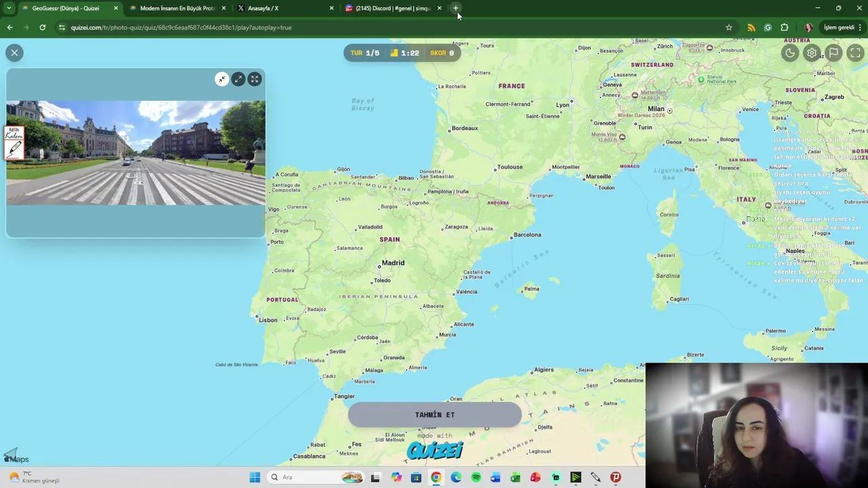Click the İşlem gerekli button

click(x=839, y=27)
